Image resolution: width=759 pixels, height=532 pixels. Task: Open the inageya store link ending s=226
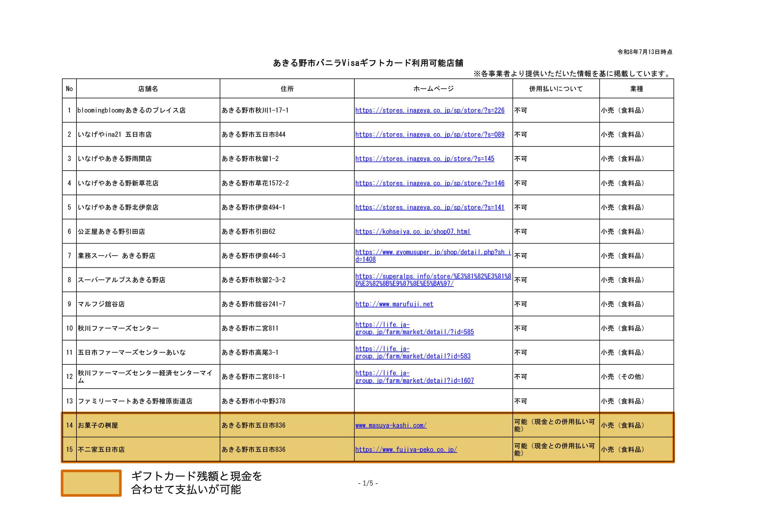pos(430,110)
